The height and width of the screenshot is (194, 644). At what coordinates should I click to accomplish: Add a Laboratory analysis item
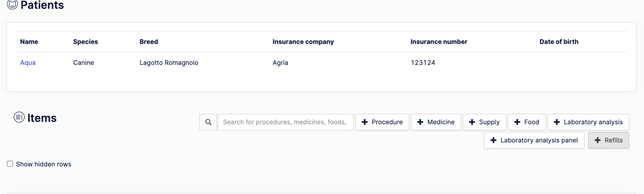coord(588,122)
